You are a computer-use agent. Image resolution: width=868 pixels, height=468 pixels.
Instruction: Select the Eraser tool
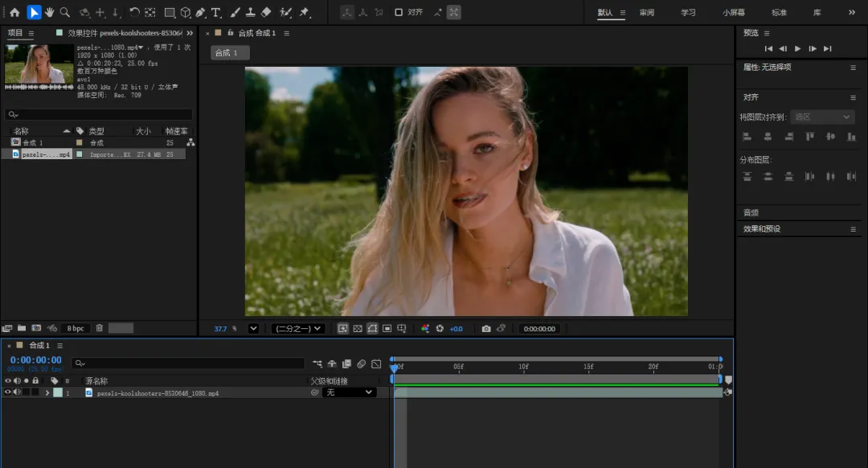click(266, 12)
